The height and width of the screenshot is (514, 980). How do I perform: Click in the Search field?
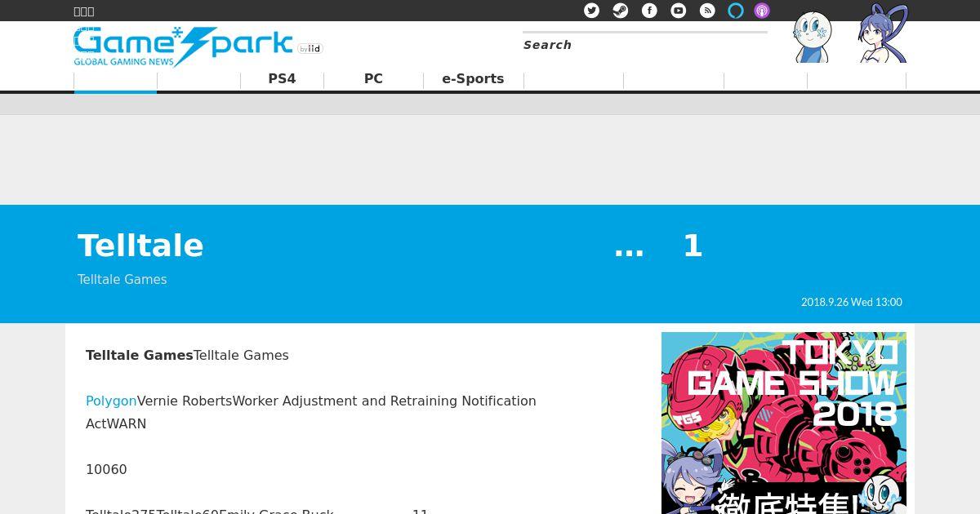pyautogui.click(x=645, y=45)
